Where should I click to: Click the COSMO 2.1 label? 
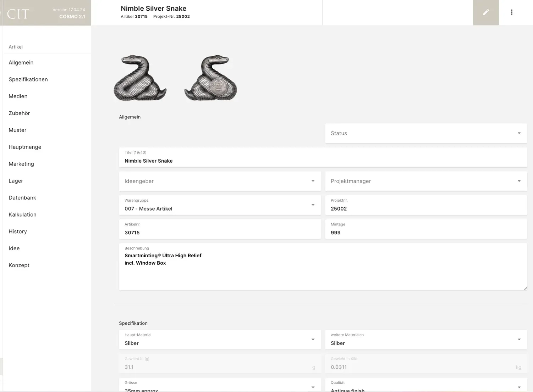(x=72, y=17)
